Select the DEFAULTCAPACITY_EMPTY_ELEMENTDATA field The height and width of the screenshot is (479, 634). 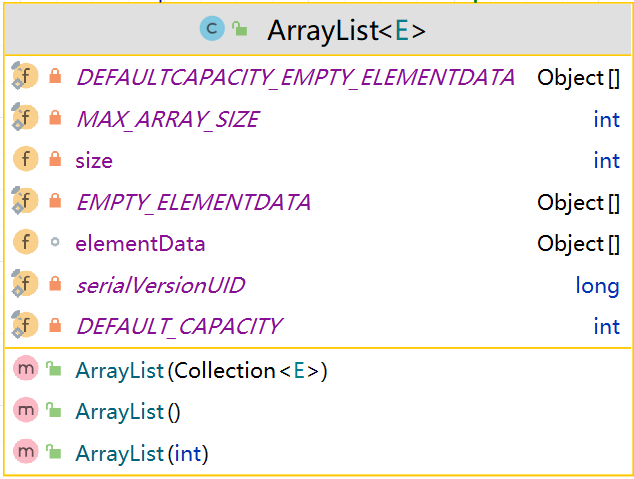pyautogui.click(x=295, y=77)
